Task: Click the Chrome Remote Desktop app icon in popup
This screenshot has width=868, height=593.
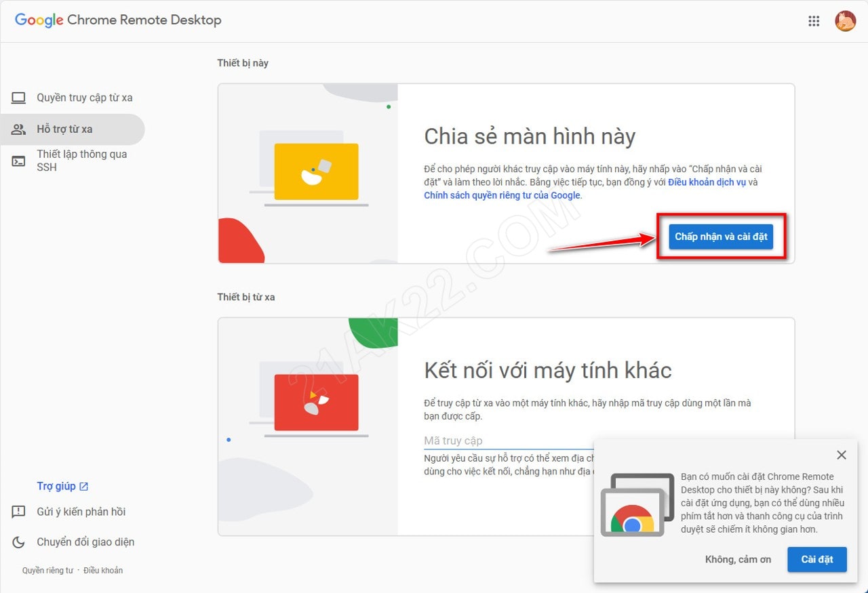Action: pyautogui.click(x=637, y=505)
